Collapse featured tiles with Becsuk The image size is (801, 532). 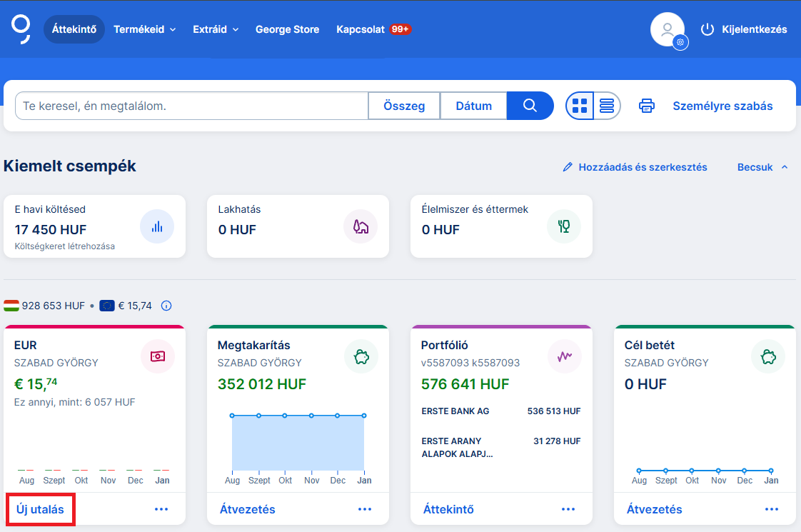762,167
